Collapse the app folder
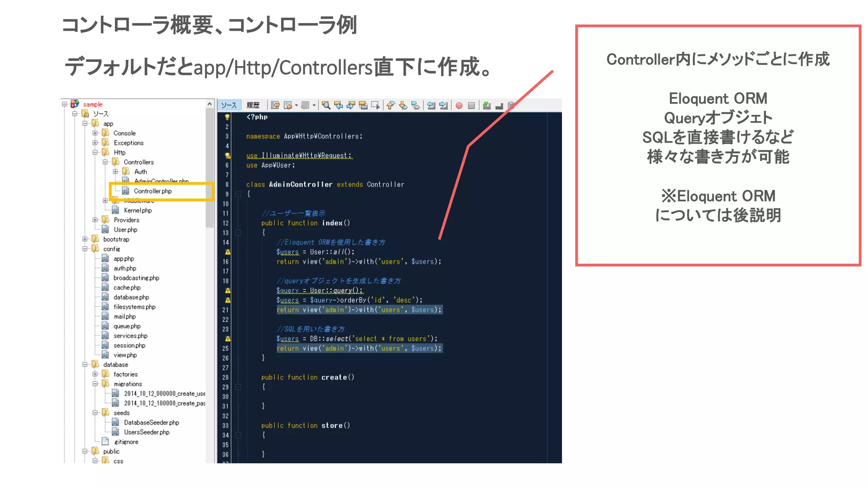This screenshot has width=868, height=488. [x=85, y=123]
